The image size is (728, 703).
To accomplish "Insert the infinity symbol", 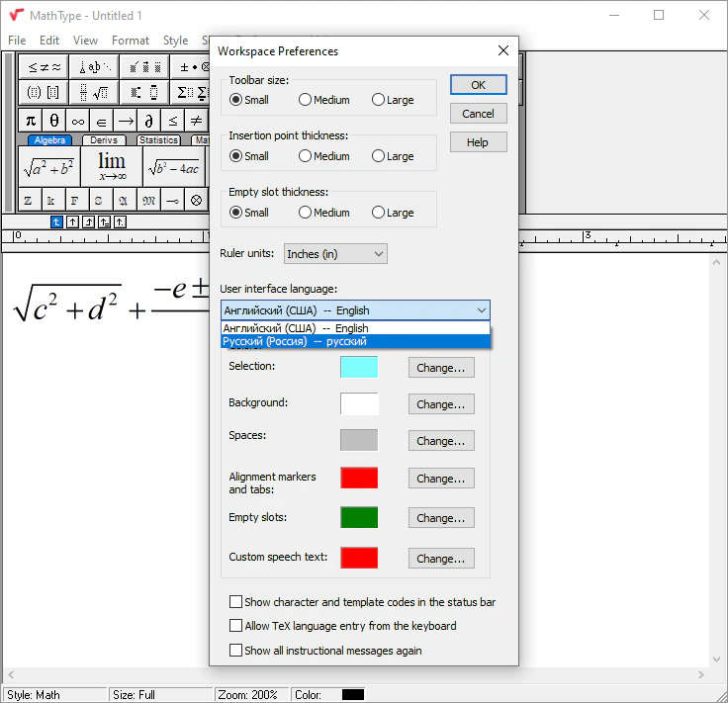I will (78, 121).
